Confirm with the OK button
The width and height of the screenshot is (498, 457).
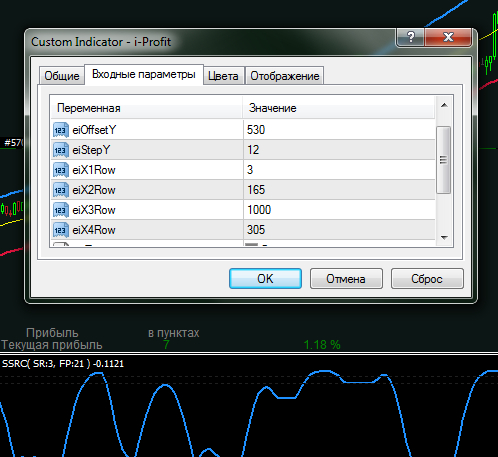265,279
